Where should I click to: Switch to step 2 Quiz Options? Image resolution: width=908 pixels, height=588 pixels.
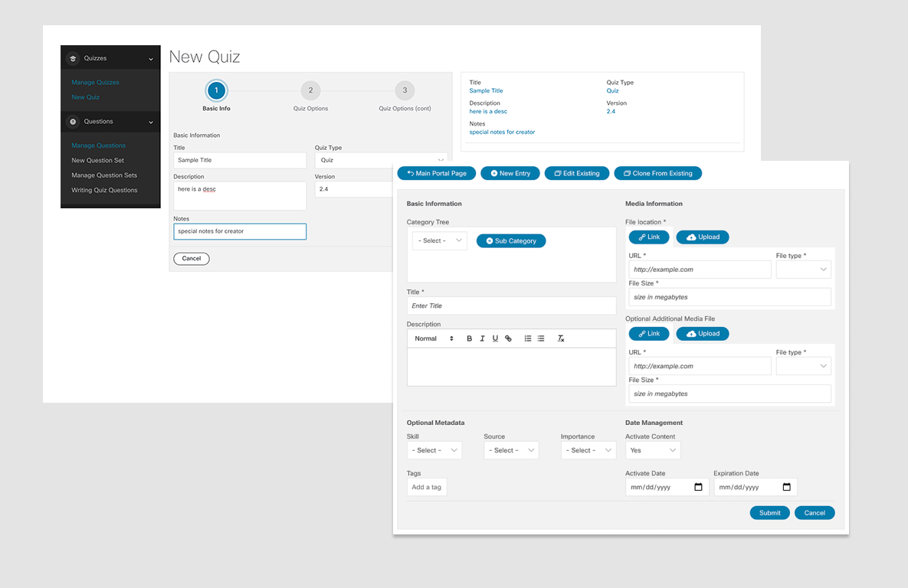(x=310, y=90)
